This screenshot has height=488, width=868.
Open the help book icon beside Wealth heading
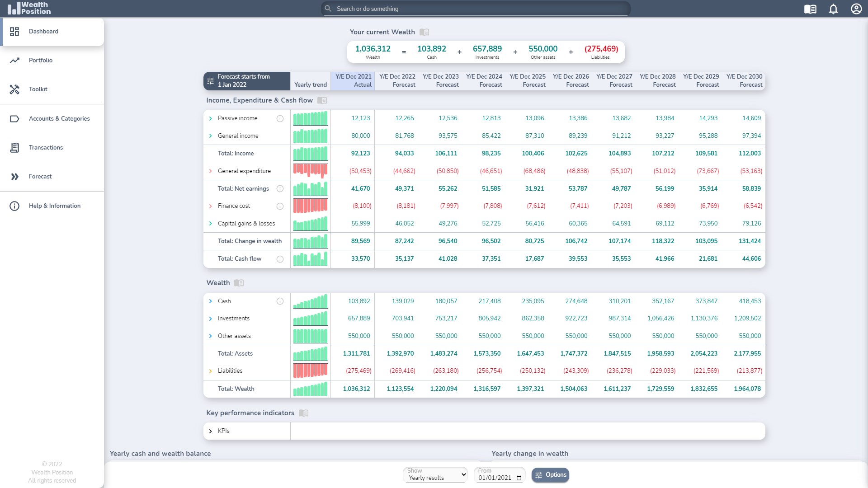[239, 283]
